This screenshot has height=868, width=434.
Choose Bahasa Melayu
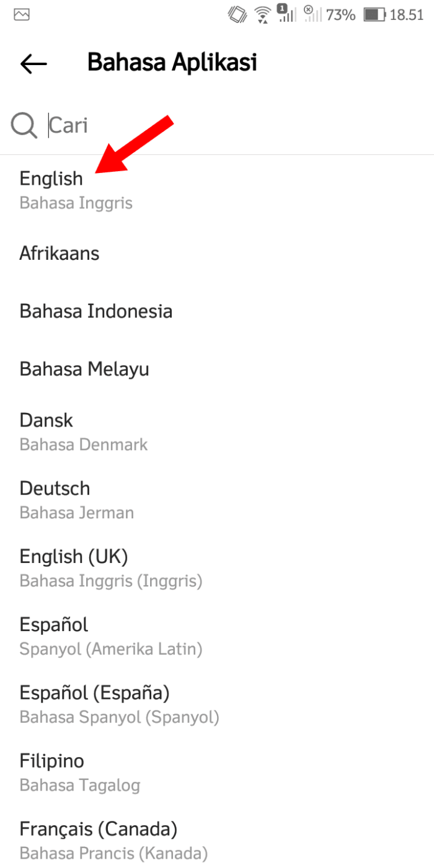(x=84, y=368)
